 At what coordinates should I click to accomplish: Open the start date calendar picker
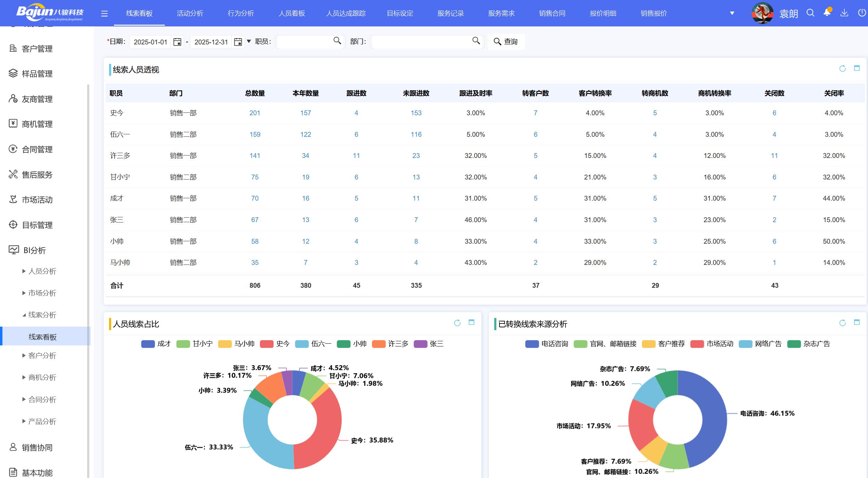(x=177, y=42)
